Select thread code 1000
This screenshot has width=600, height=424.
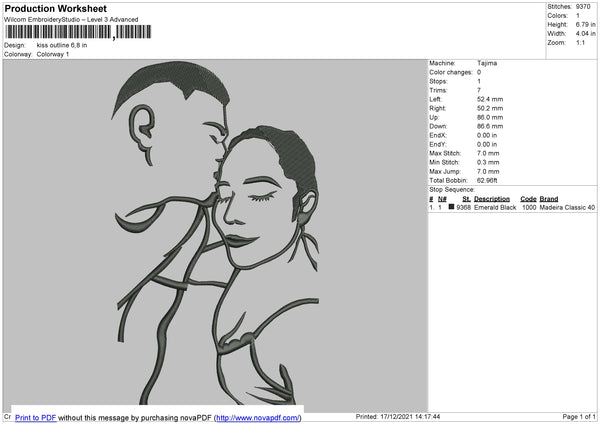point(529,207)
